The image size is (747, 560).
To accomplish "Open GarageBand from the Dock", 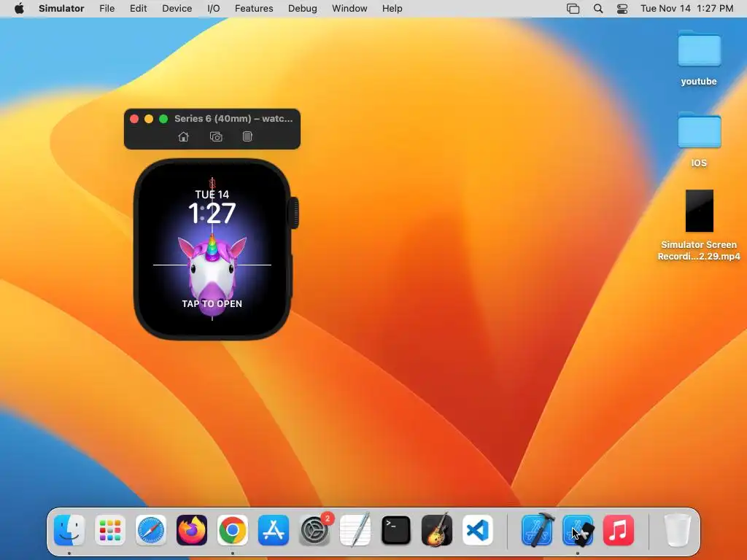I will 437,530.
